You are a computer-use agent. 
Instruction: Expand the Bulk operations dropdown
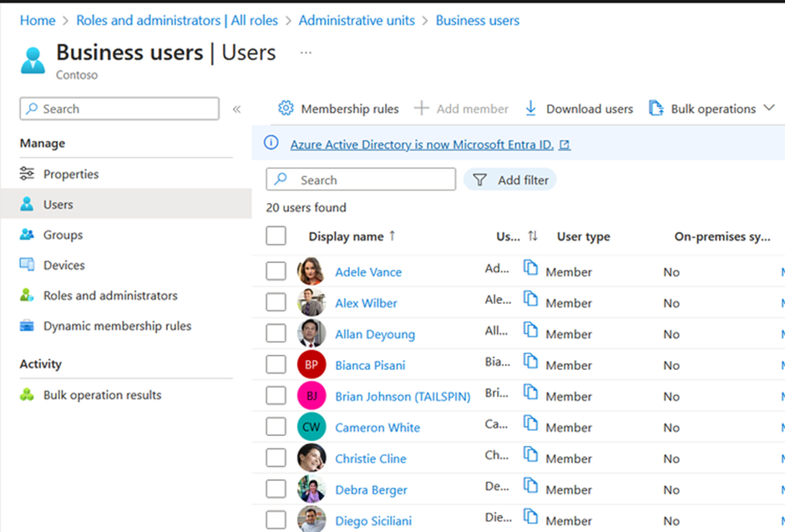pyautogui.click(x=769, y=109)
